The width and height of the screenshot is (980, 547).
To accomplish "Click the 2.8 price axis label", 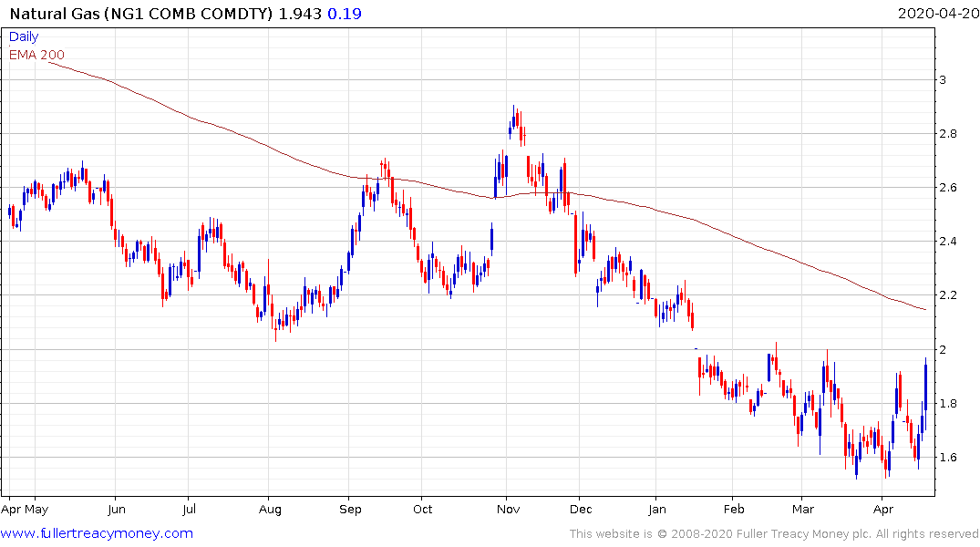I will click(954, 134).
